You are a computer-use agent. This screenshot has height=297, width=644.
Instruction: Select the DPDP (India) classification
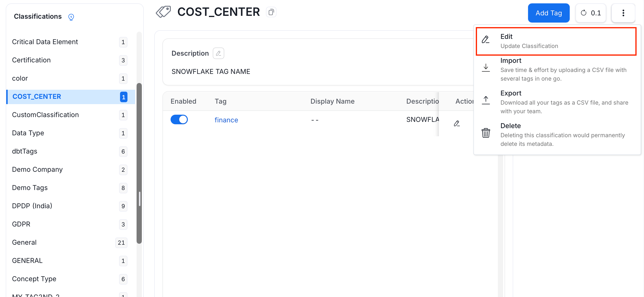pos(70,206)
